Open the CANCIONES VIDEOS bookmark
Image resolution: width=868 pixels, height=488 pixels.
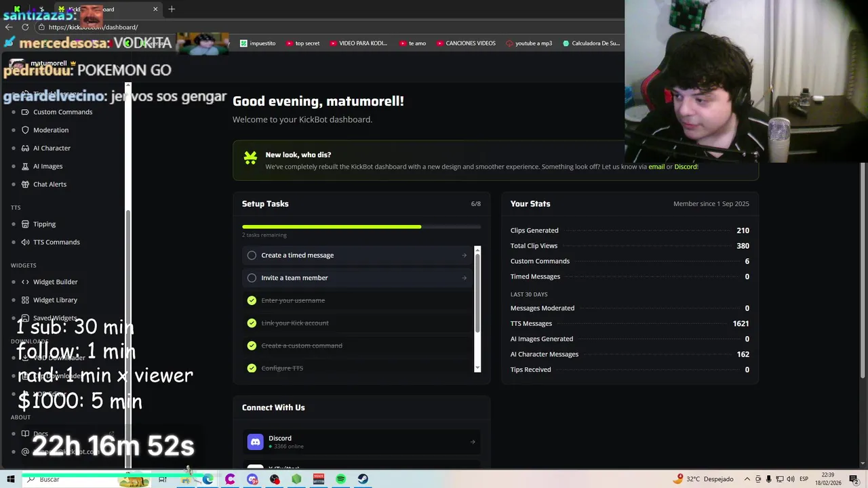(466, 43)
